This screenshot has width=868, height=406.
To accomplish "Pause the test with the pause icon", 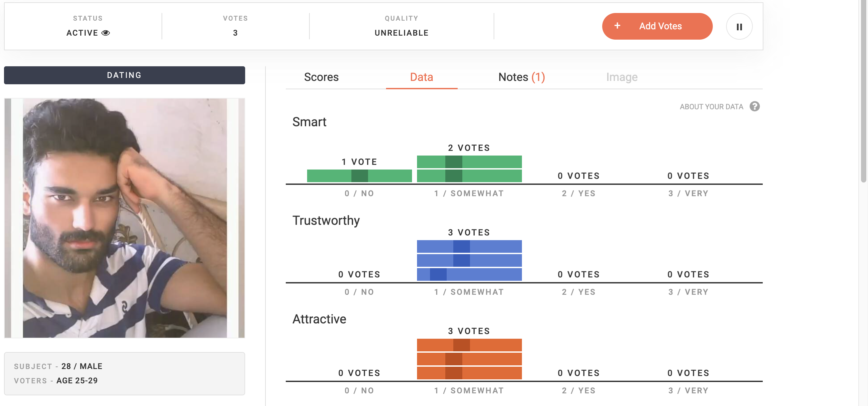I will (x=739, y=26).
